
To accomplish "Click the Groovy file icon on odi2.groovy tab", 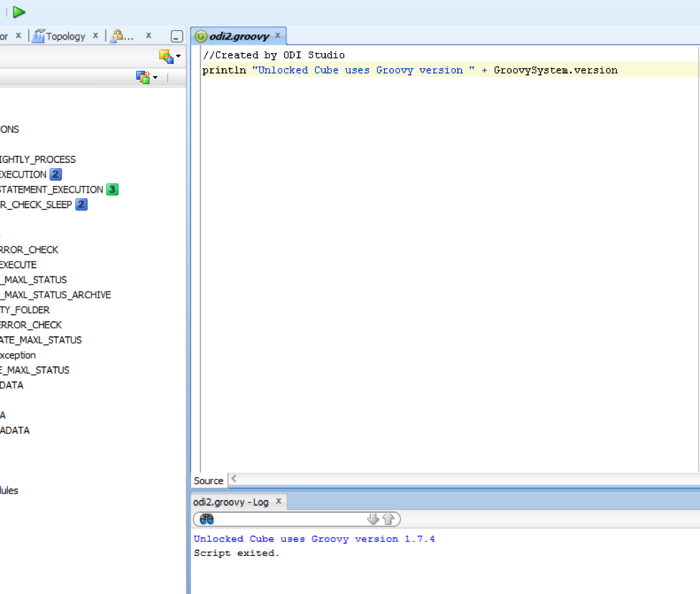I will click(x=201, y=36).
